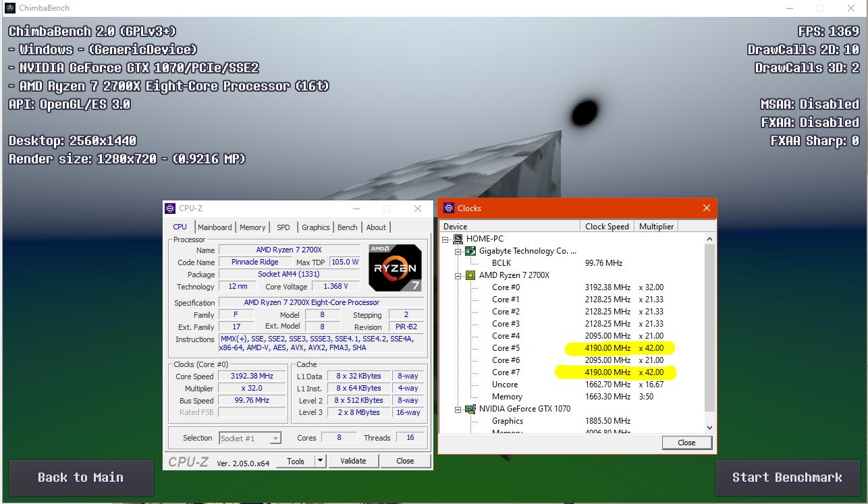
Task: Switch to the Mainboard tab
Action: pos(215,227)
